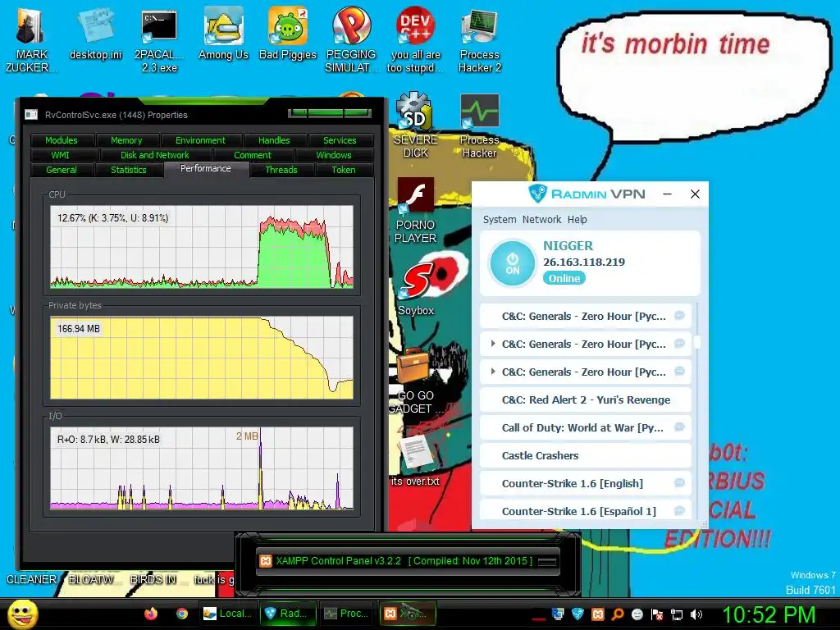Open the Among Us desktop icon
840x630 pixels.
(x=223, y=34)
